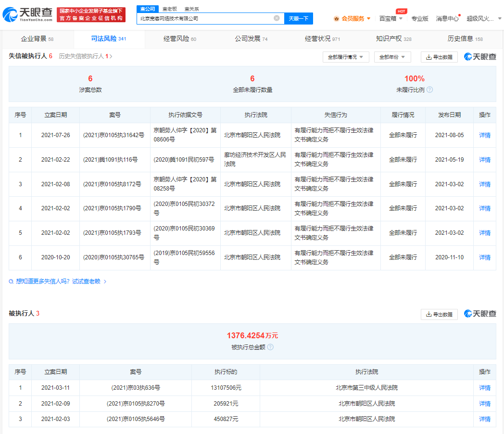Click the export icon in 被执行人 section
This screenshot has height=434, width=504.
tap(428, 314)
